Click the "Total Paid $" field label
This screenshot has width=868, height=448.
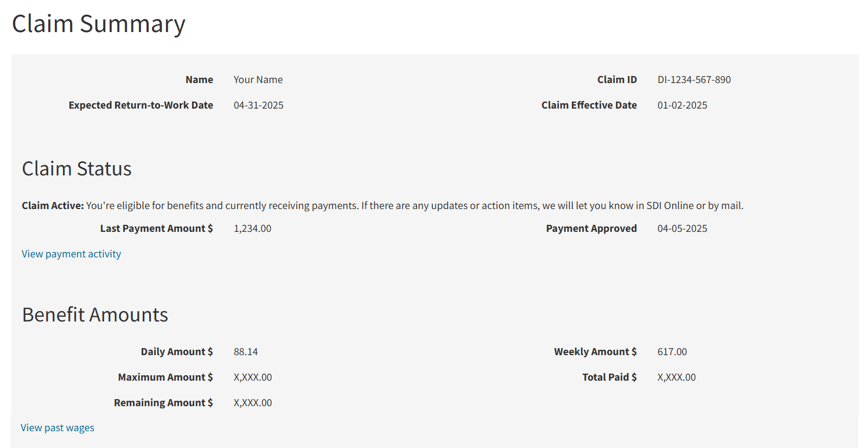point(609,377)
